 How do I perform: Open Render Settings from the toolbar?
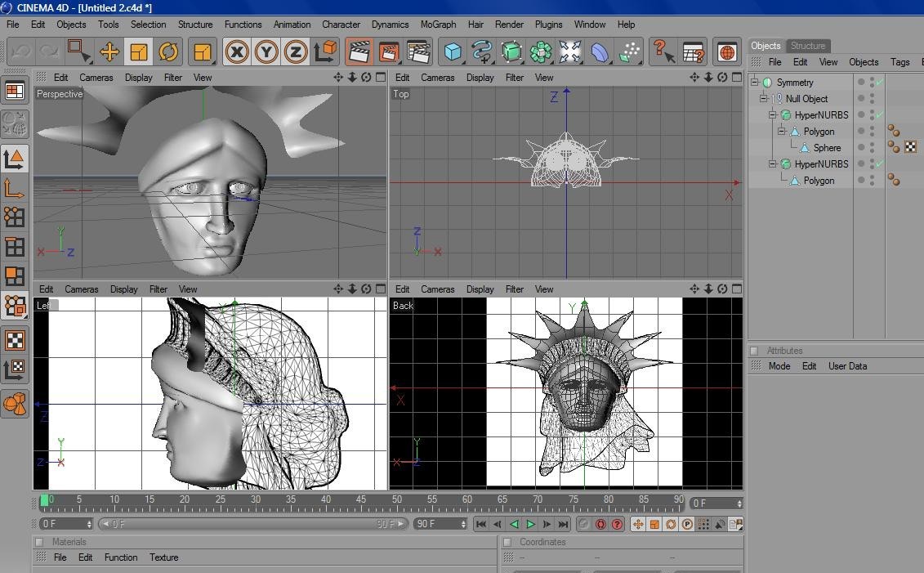[418, 51]
